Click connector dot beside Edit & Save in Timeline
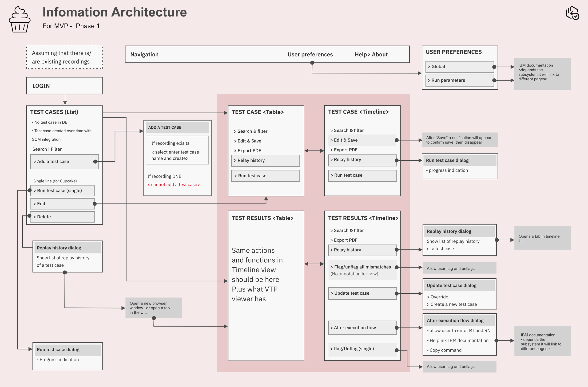 (397, 140)
